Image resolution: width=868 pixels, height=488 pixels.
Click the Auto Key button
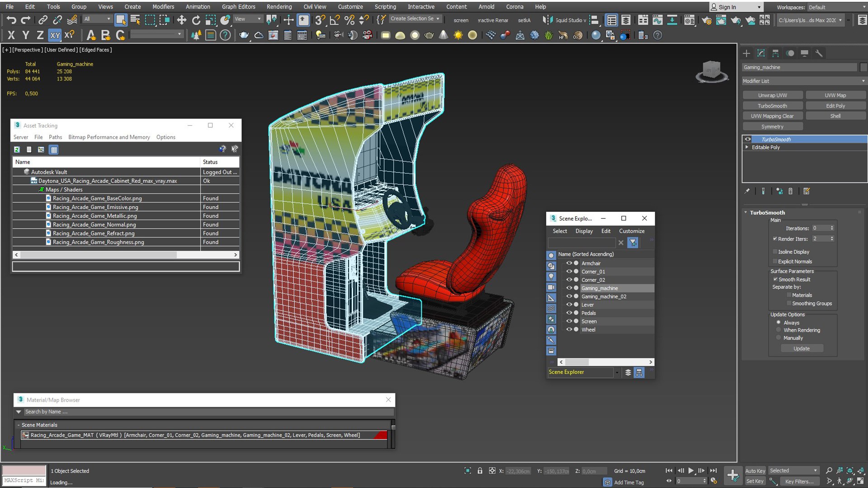[x=755, y=471]
